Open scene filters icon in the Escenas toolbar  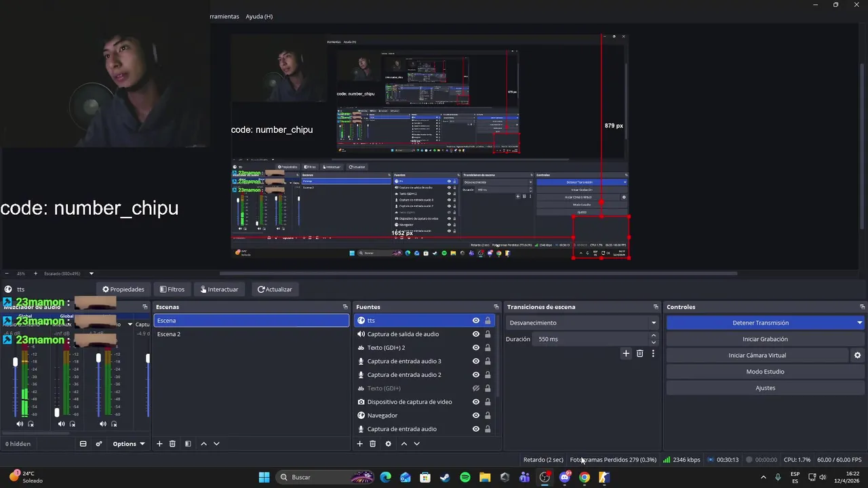(x=188, y=444)
